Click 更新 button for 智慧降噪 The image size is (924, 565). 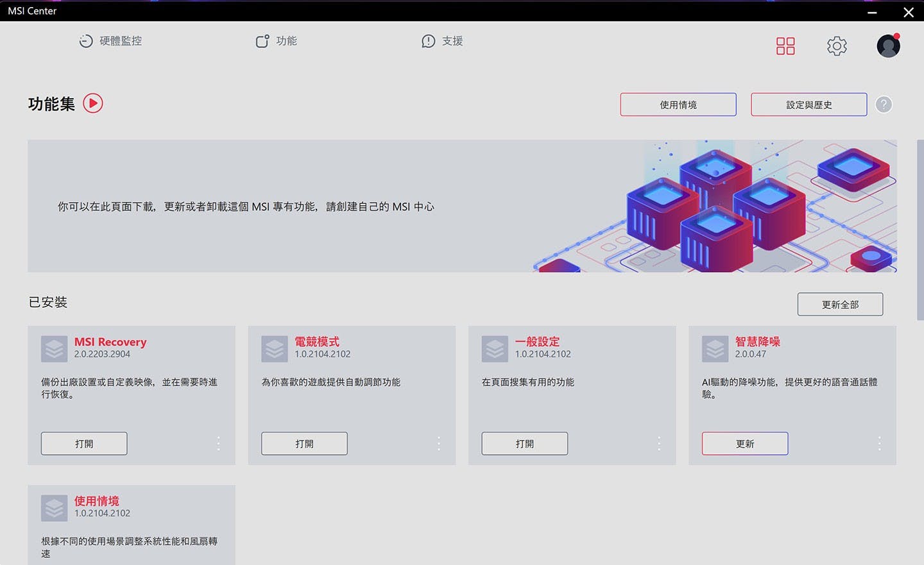[x=744, y=443]
